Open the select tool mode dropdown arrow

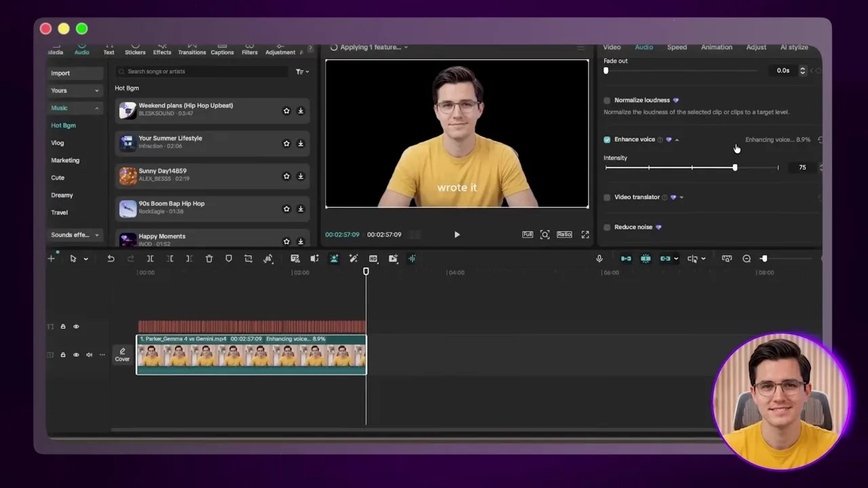[x=85, y=259]
